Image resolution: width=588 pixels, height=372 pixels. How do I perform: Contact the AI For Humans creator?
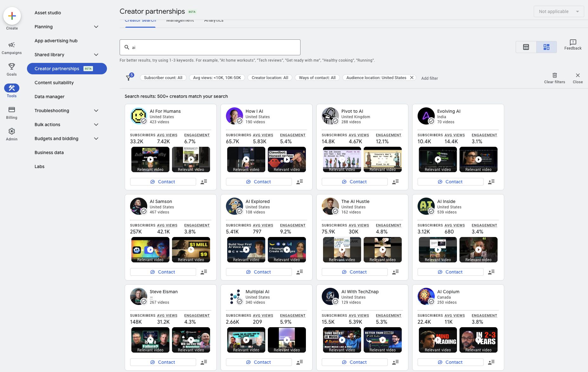pyautogui.click(x=163, y=181)
